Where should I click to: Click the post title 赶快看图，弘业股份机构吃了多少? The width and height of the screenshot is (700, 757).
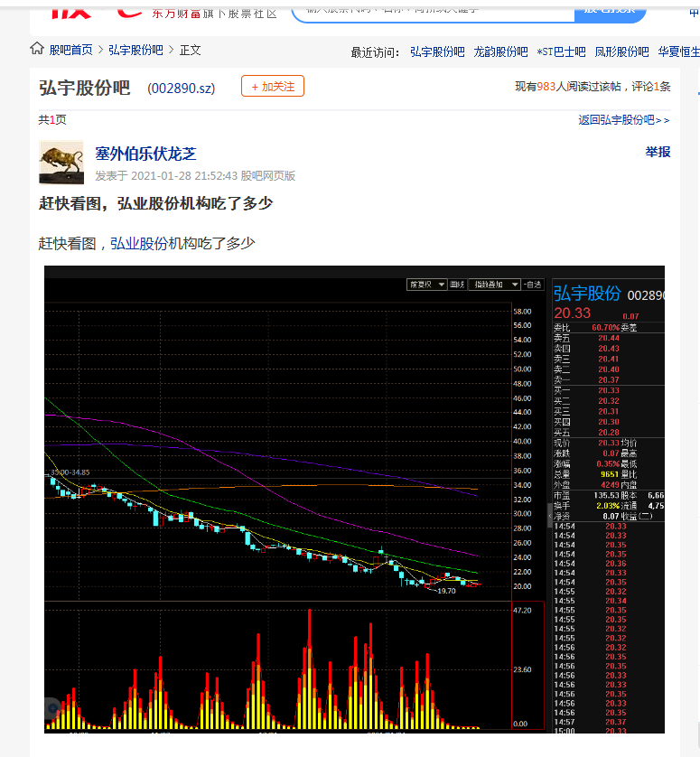point(156,204)
